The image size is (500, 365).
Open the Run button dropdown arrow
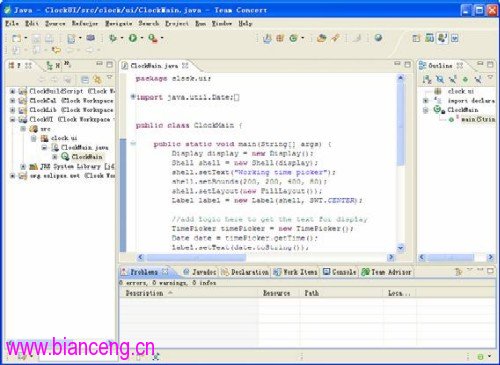click(141, 38)
